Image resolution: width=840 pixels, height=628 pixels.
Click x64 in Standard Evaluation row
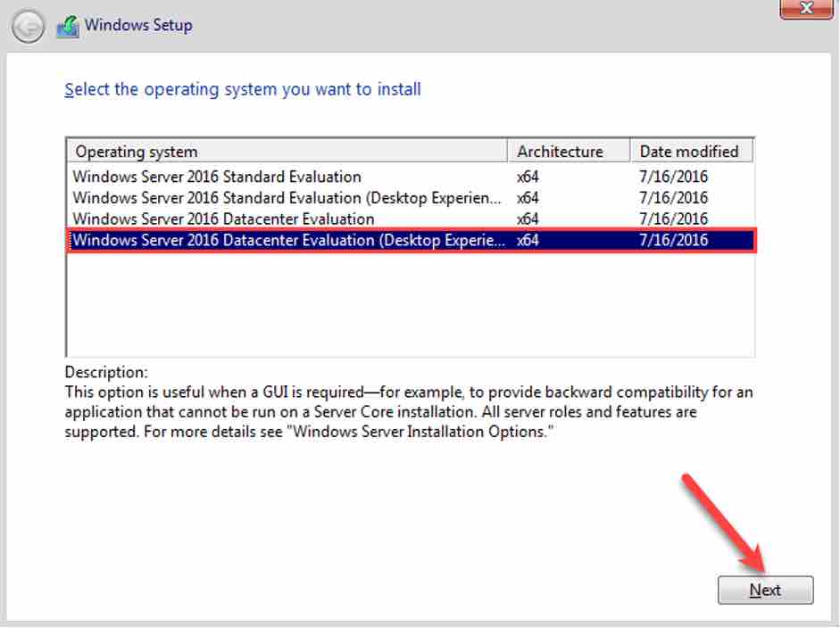528,177
